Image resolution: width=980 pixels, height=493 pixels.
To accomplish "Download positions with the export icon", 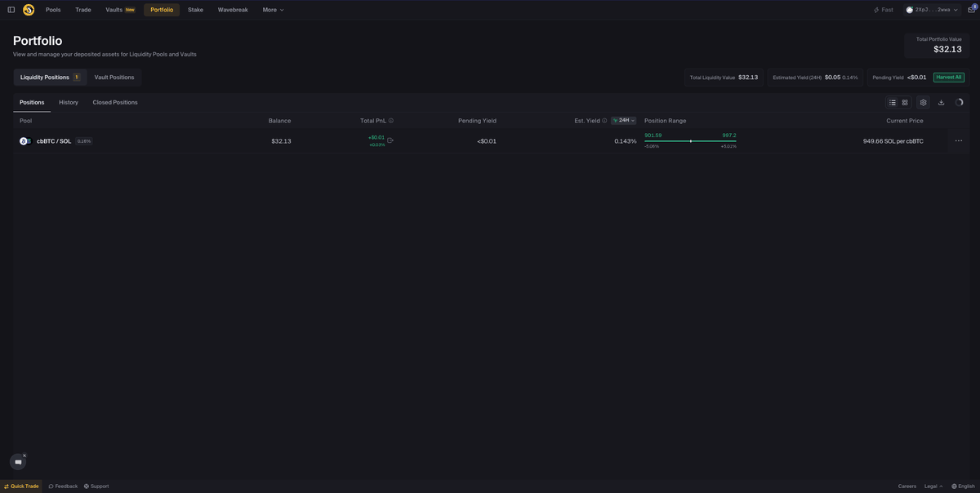I will click(941, 103).
